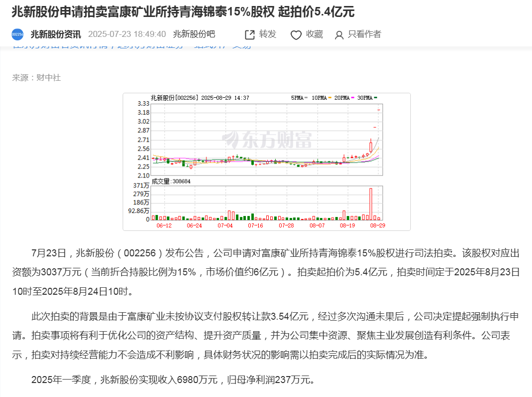Image resolution: width=532 pixels, height=397 pixels.
Task: Click the post timestamp 2025-07-23 18:49:40
Action: point(127,34)
